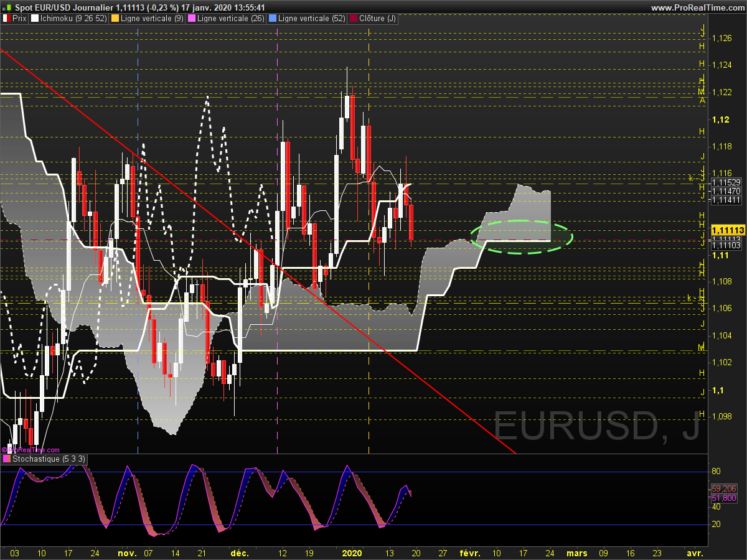This screenshot has width=747, height=560.
Task: Click the 1,11470 price level label
Action: (726, 191)
